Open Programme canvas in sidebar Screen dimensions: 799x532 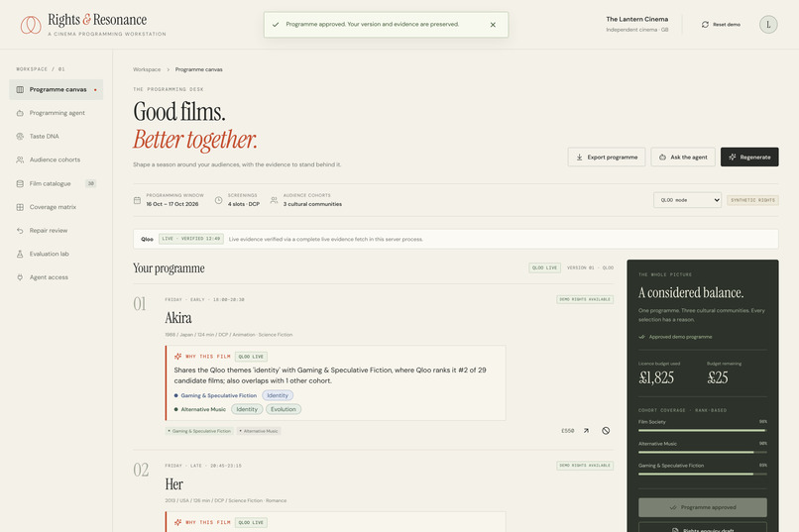(x=57, y=89)
